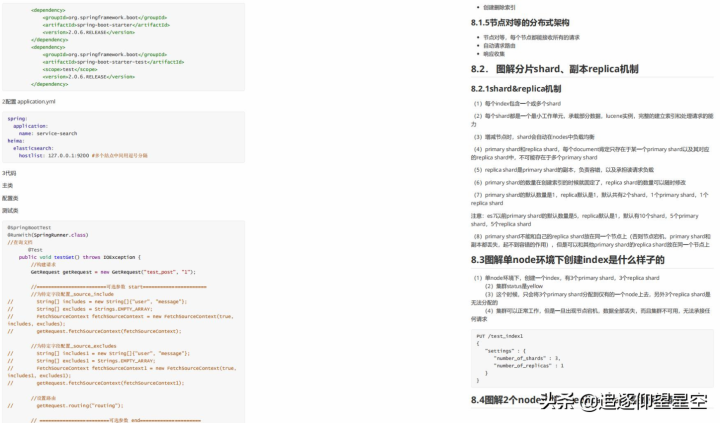Click artifactId "spring-boot-starter-test" line
The height and width of the screenshot is (423, 720).
pyautogui.click(x=113, y=62)
